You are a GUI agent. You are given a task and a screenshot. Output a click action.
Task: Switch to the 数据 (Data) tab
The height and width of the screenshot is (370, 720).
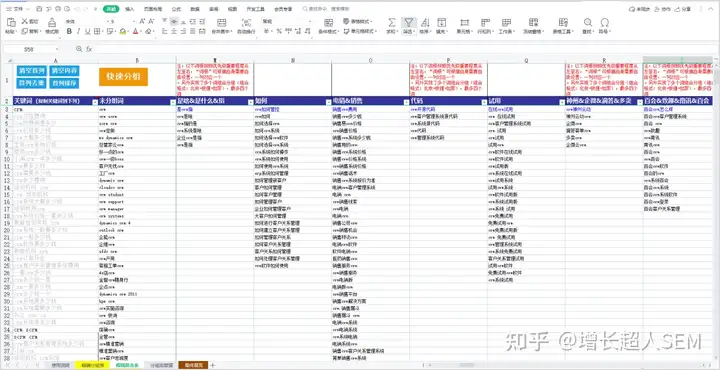[195, 9]
